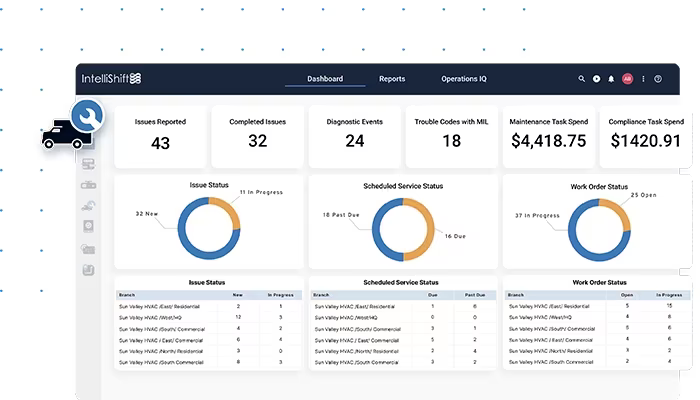Open the Completed Issues 32 card
This screenshot has width=700, height=400.
tap(258, 137)
